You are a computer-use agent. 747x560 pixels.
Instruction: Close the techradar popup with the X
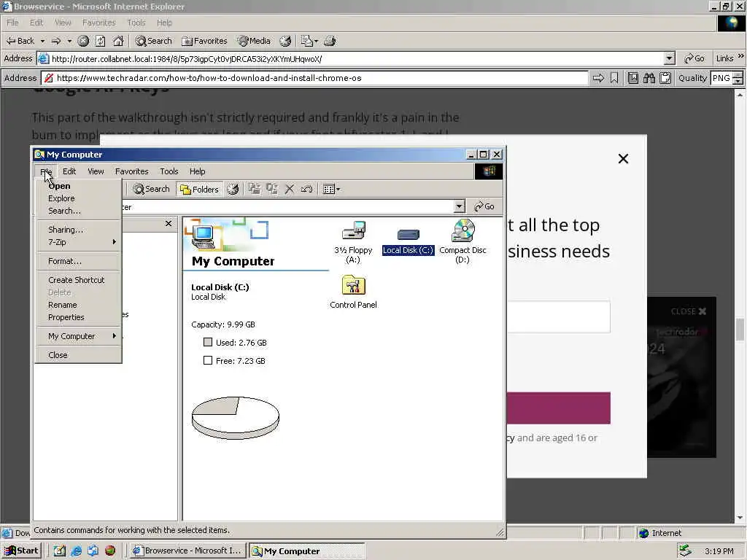[623, 159]
